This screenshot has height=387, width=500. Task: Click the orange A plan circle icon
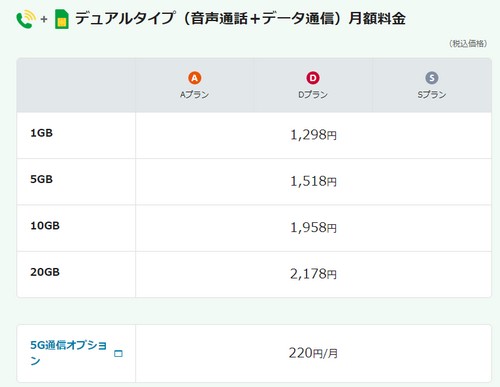coord(195,78)
